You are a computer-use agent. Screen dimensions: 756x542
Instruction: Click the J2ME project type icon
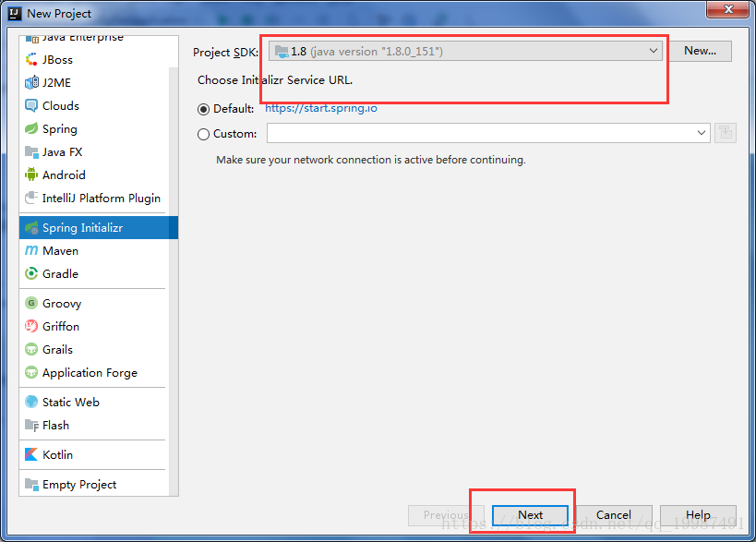click(31, 82)
